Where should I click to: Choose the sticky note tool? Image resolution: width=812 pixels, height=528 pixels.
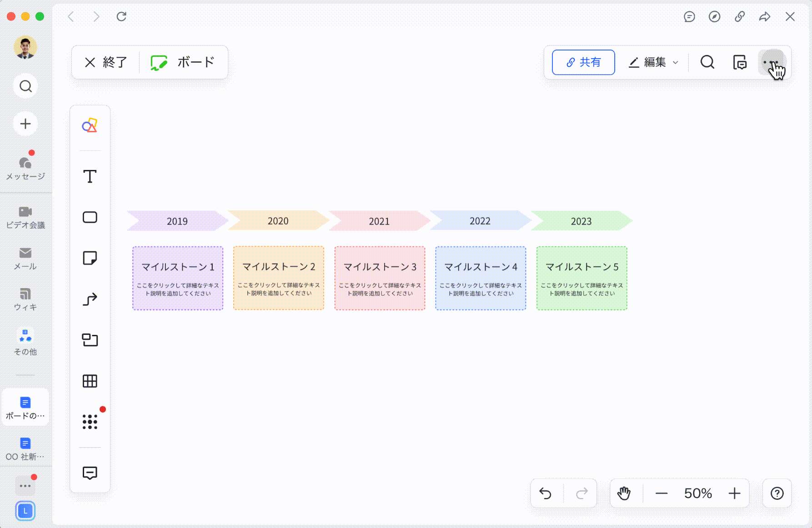coord(90,258)
